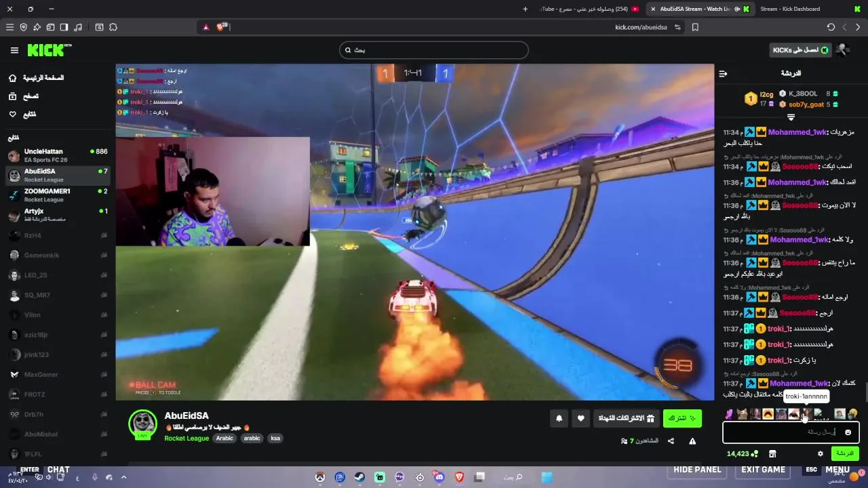The height and width of the screenshot is (488, 868).
Task: Click the green chat send button
Action: 845,453
